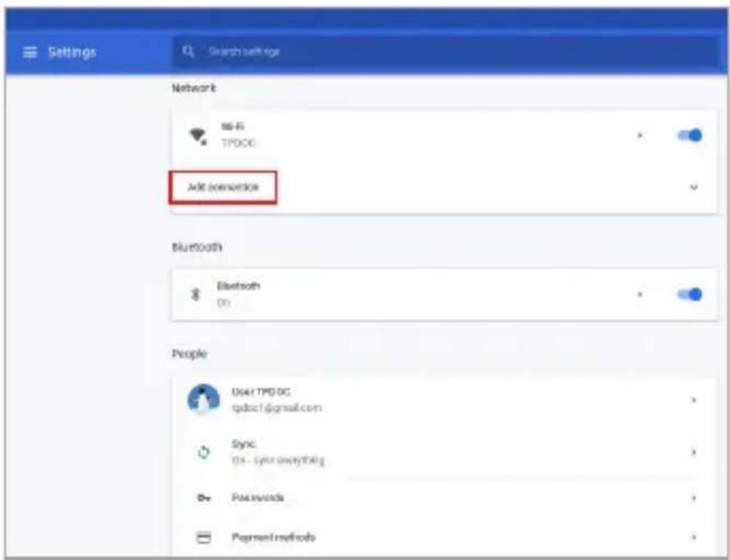Click the Search settings field

(x=445, y=51)
